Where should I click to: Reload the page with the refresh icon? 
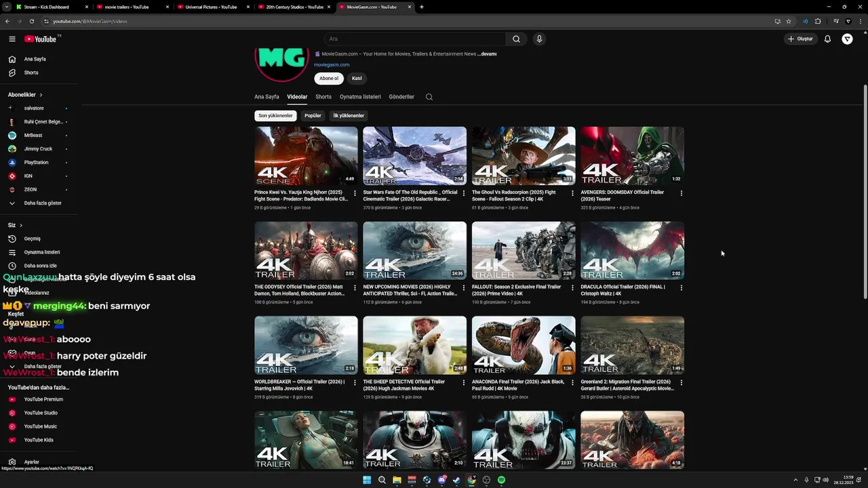[31, 21]
